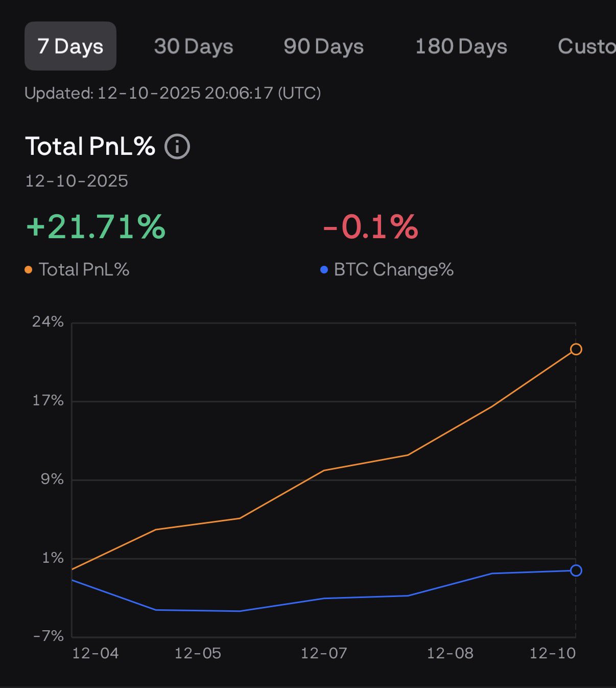Click the +21.71% PnL value
This screenshot has height=688, width=616.
96,227
